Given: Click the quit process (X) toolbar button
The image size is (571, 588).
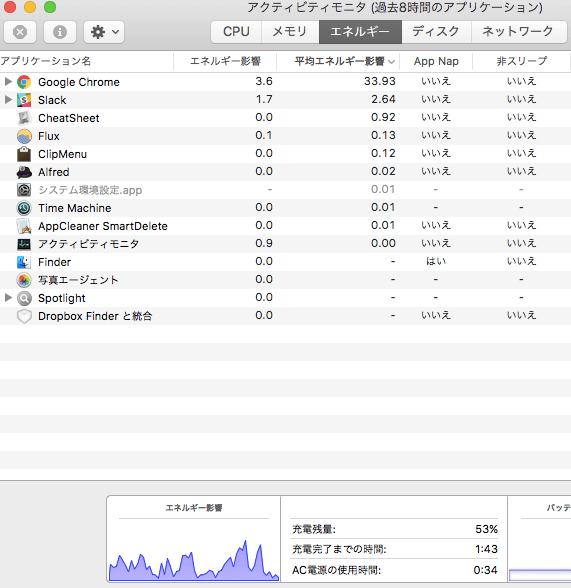Looking at the screenshot, I should click(20, 32).
